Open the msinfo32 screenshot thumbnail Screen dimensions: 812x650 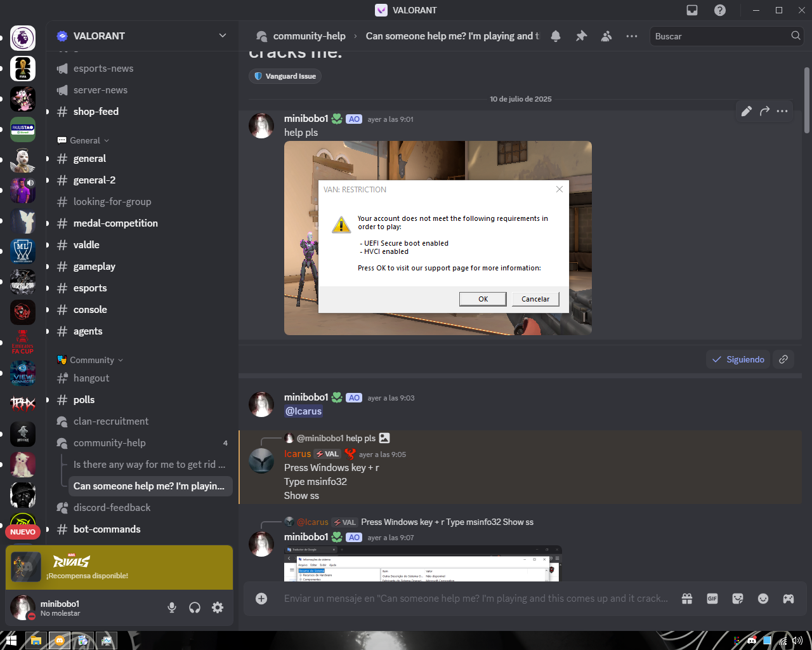tap(423, 564)
